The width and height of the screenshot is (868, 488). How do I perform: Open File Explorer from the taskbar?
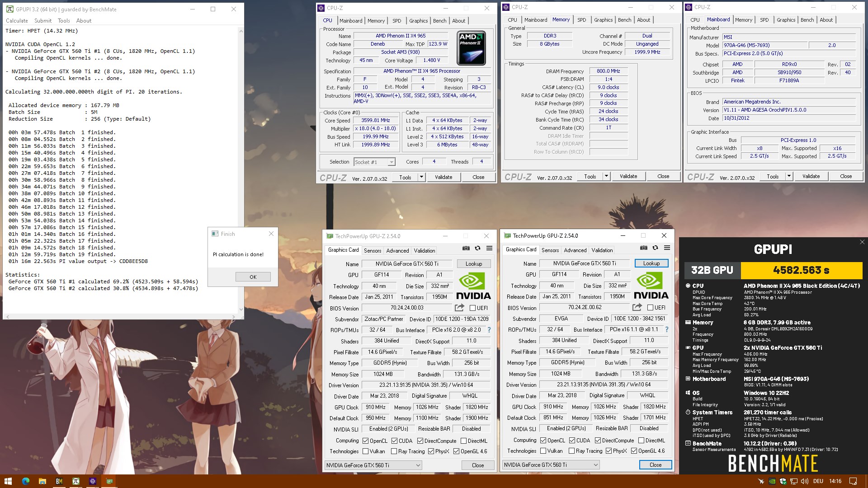42,481
